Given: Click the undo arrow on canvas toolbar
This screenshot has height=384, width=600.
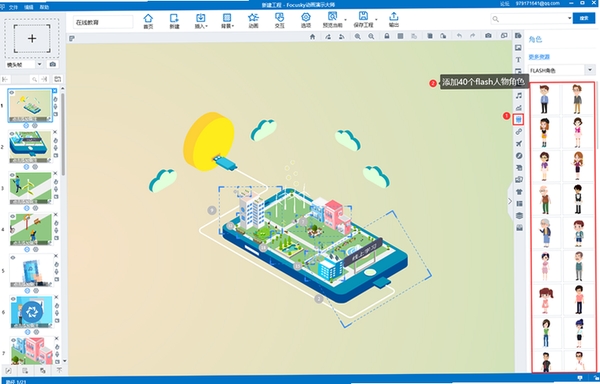Looking at the screenshot, I should click(459, 36).
